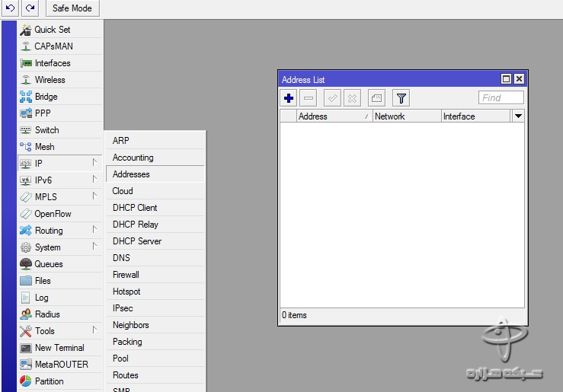Select Addresses from IP submenu

click(x=155, y=174)
